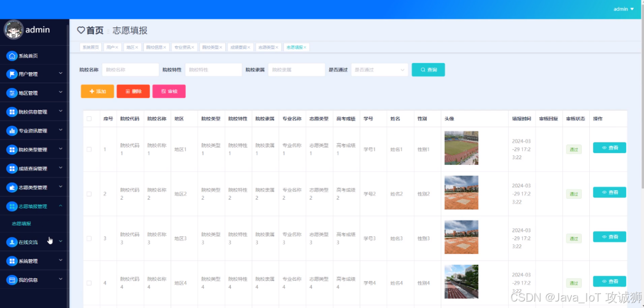Click the 专业资讯管理 bar chart icon
The image size is (644, 308).
pos(12,131)
